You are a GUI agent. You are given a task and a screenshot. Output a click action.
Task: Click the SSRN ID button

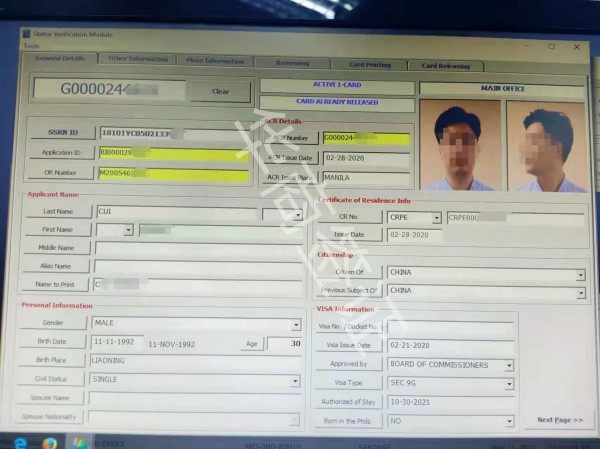pyautogui.click(x=56, y=132)
